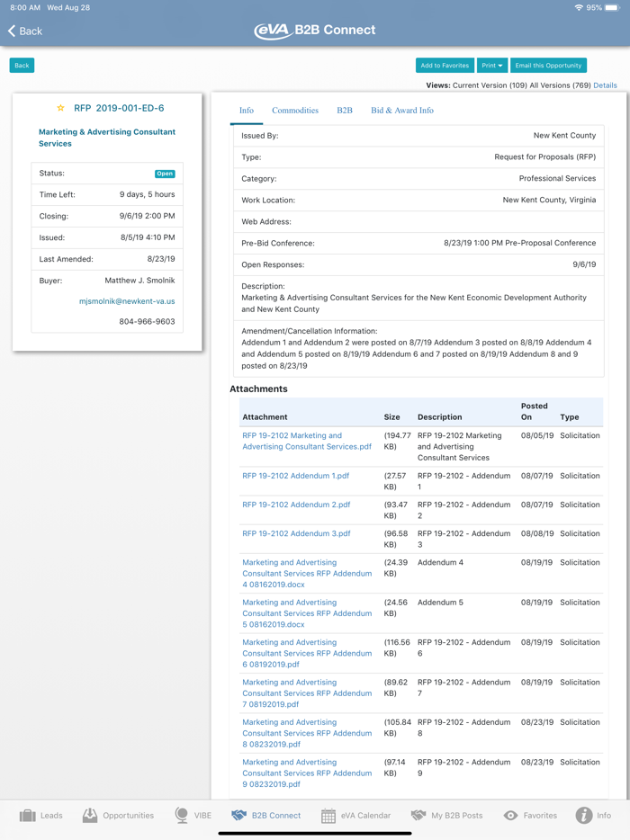Email buyer at mjsmolnik@newkent-va.us
The image size is (630, 840).
(x=127, y=301)
